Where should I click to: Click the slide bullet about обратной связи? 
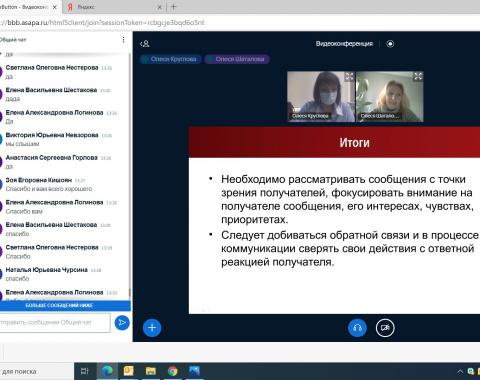pos(350,248)
